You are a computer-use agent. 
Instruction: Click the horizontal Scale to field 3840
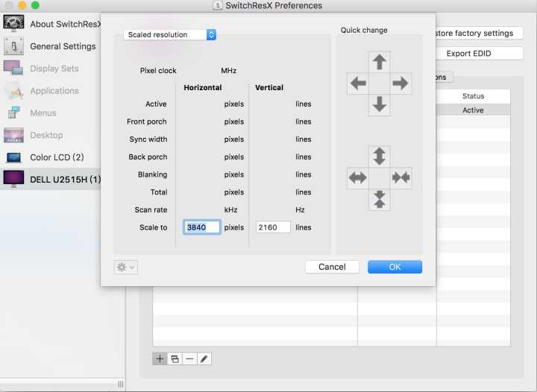click(x=202, y=227)
